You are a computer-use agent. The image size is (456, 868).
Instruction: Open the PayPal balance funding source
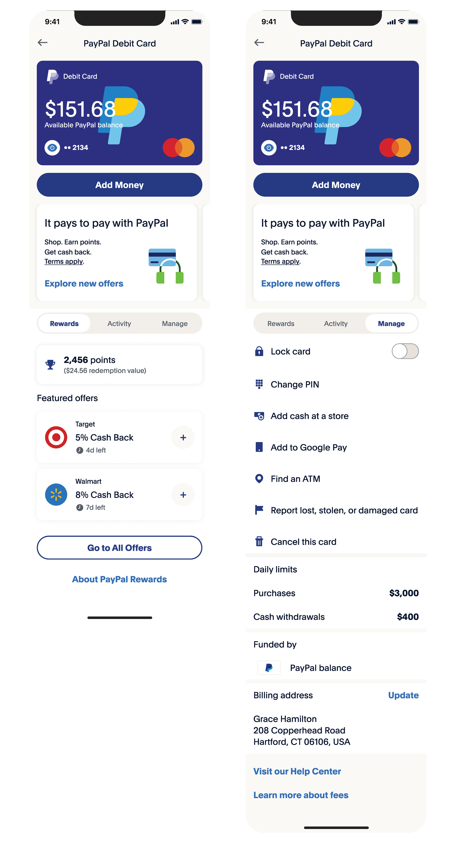(x=320, y=668)
